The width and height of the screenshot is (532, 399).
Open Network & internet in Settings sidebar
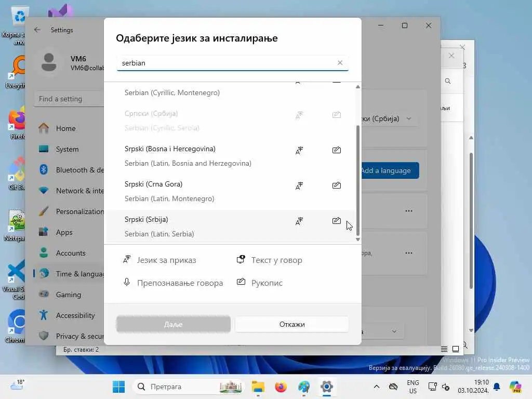pyautogui.click(x=69, y=191)
